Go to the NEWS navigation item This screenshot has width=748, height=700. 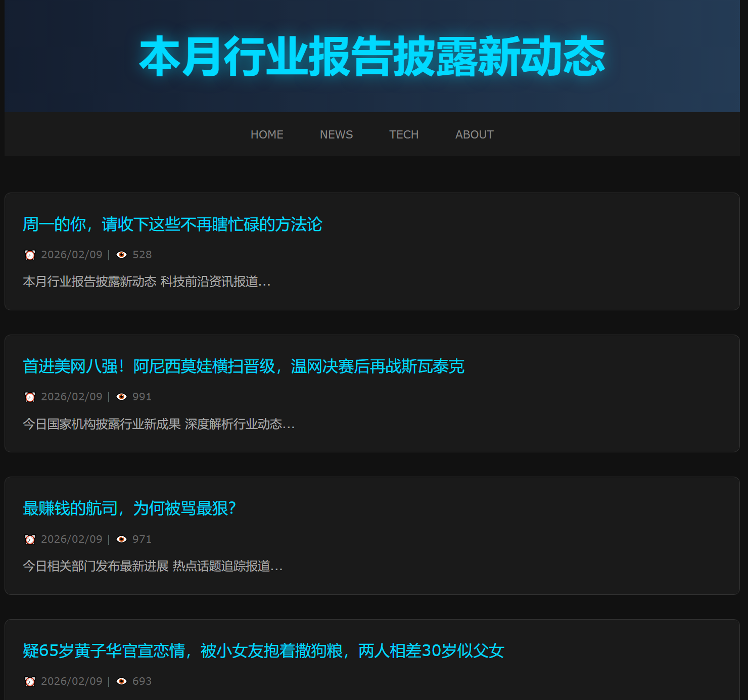pyautogui.click(x=336, y=134)
